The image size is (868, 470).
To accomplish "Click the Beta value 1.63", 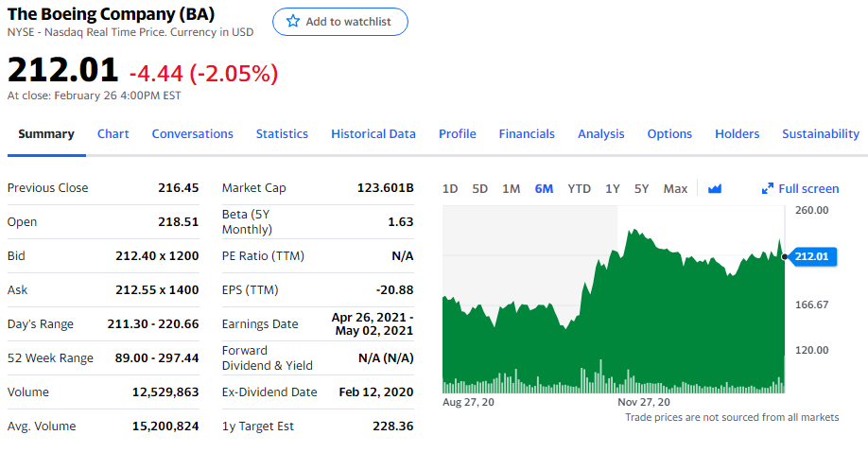I will click(x=400, y=222).
